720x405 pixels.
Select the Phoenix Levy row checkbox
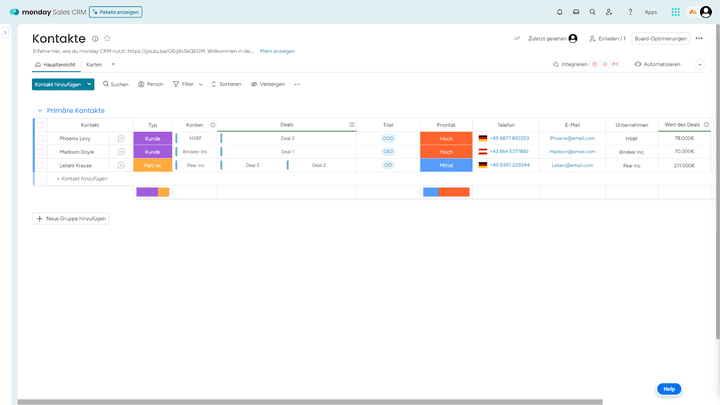41,138
